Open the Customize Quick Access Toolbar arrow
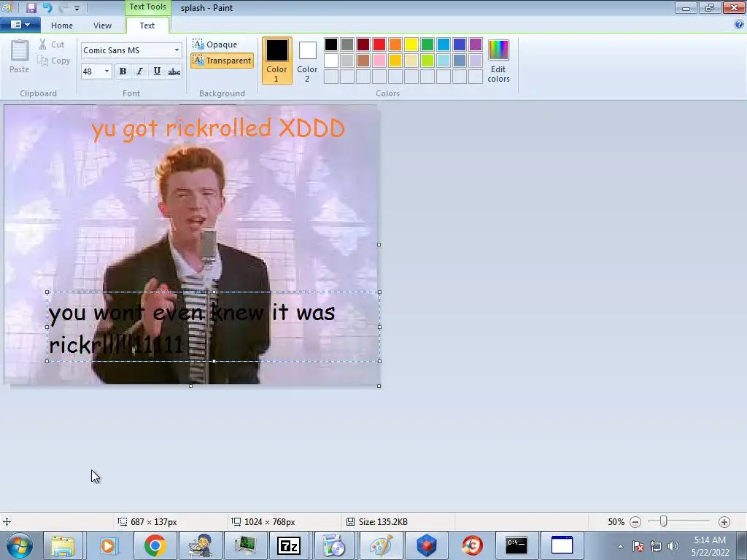Screen dimensions: 747x560 pos(77,8)
